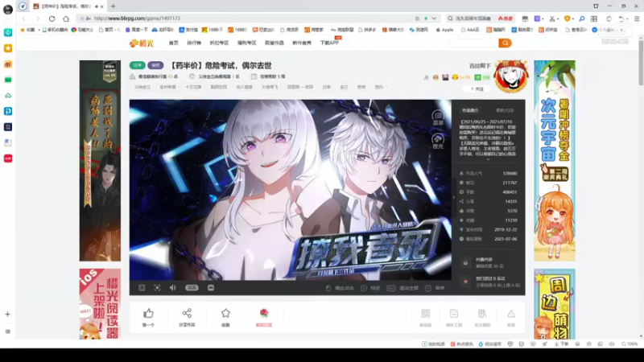Click the 橙光 round icon on the game
644x362 pixels.
click(438, 141)
